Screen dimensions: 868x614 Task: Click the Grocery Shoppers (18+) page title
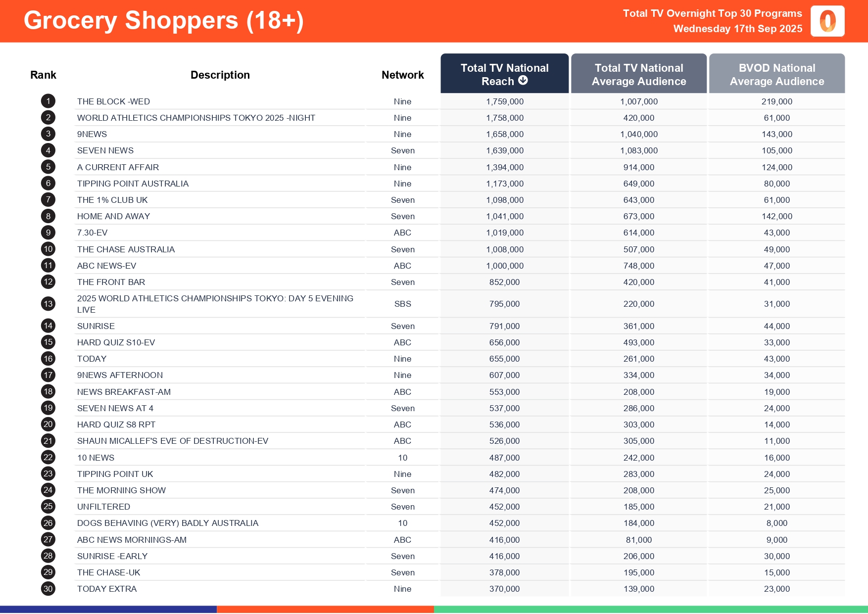point(163,21)
